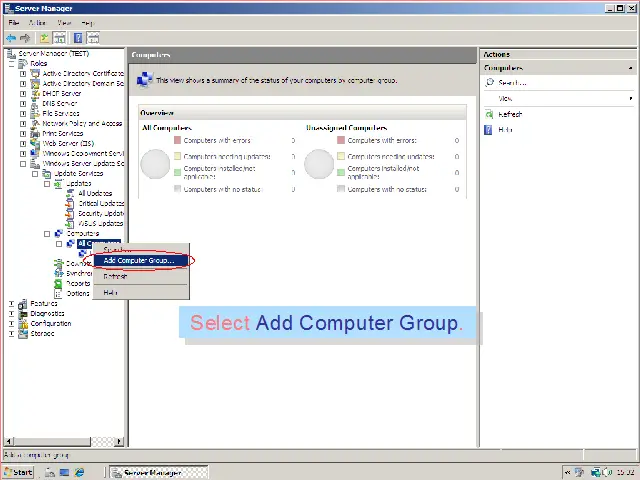This screenshot has height=480, width=640.
Task: Click the Synchronizations node icon
Action: [x=59, y=273]
